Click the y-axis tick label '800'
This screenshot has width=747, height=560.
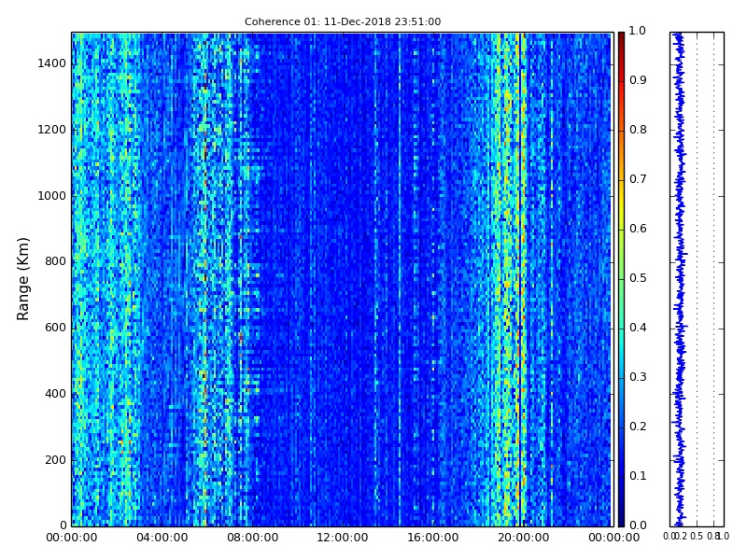(55, 261)
